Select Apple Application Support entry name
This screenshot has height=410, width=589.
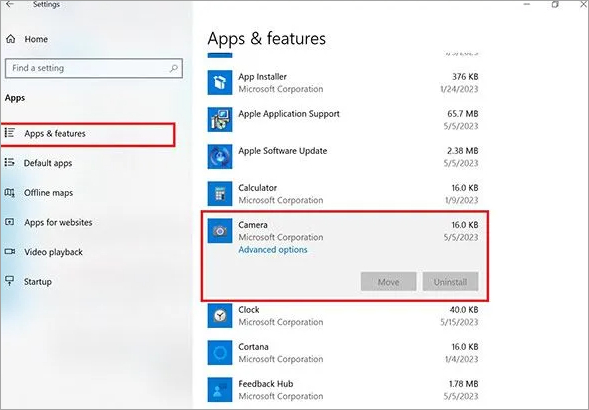289,114
